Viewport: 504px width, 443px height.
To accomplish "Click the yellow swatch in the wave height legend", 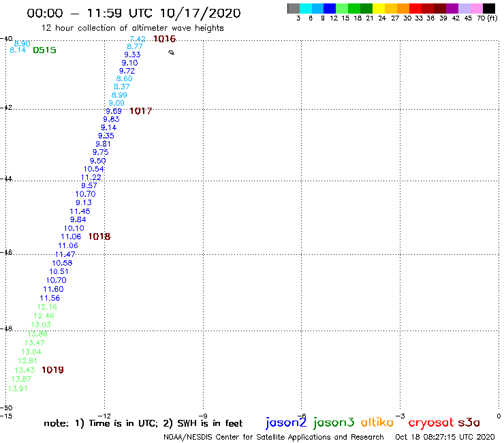I will coord(379,8).
